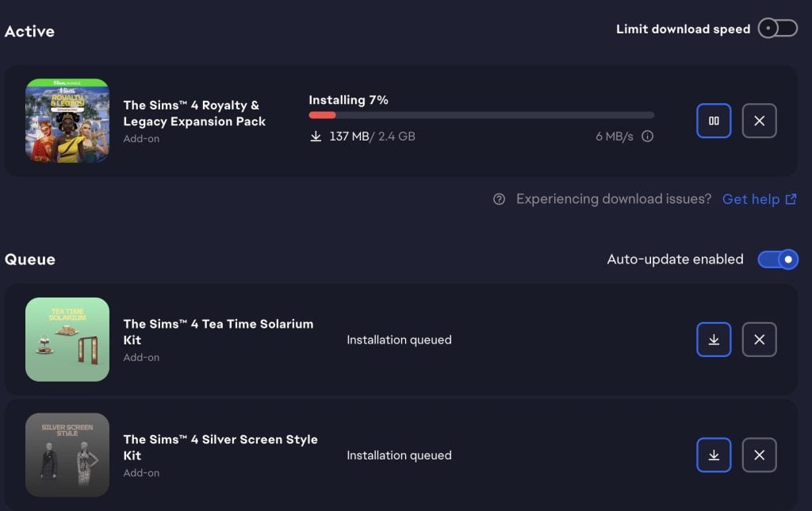
Task: Open the Get help link
Action: click(x=750, y=199)
